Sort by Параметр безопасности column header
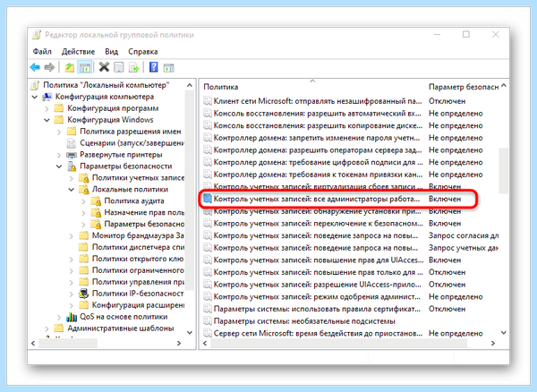Viewport: 537px width, 392px height. pos(464,87)
